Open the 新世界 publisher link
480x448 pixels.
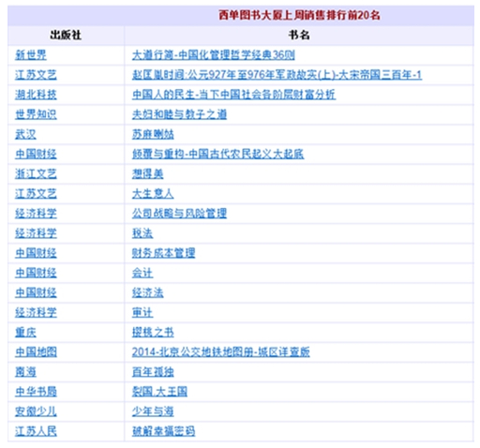(x=31, y=55)
